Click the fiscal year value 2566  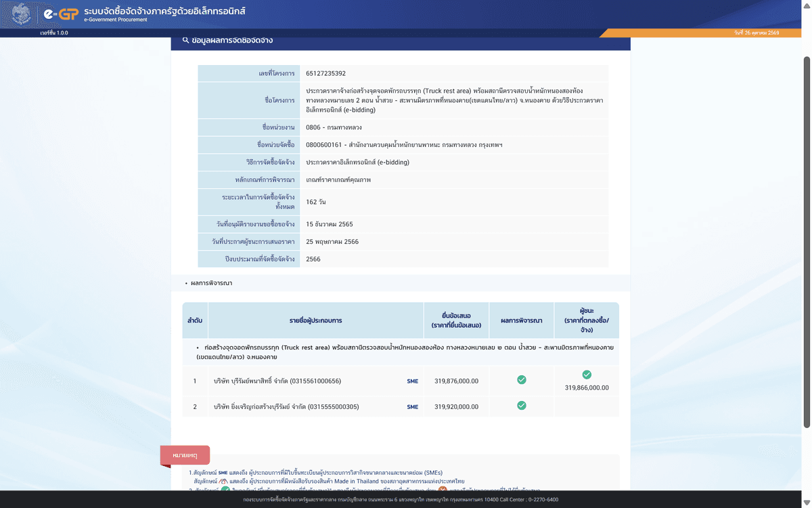[313, 259]
